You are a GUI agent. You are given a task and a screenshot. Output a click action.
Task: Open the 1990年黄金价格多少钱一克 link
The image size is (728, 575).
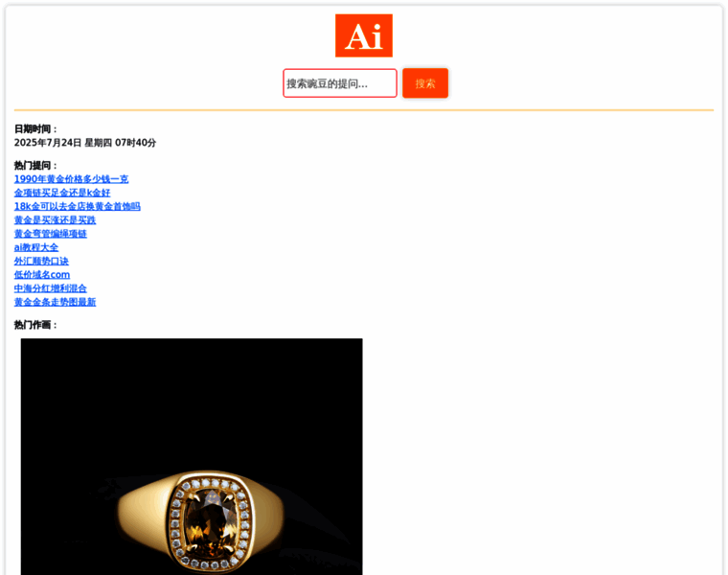point(71,179)
